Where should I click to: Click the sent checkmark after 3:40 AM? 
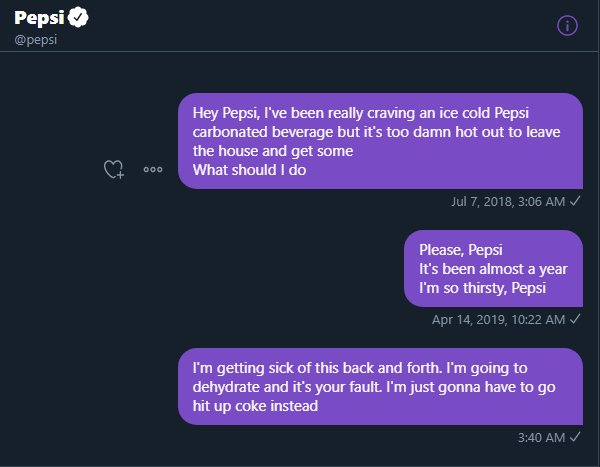pyautogui.click(x=575, y=437)
